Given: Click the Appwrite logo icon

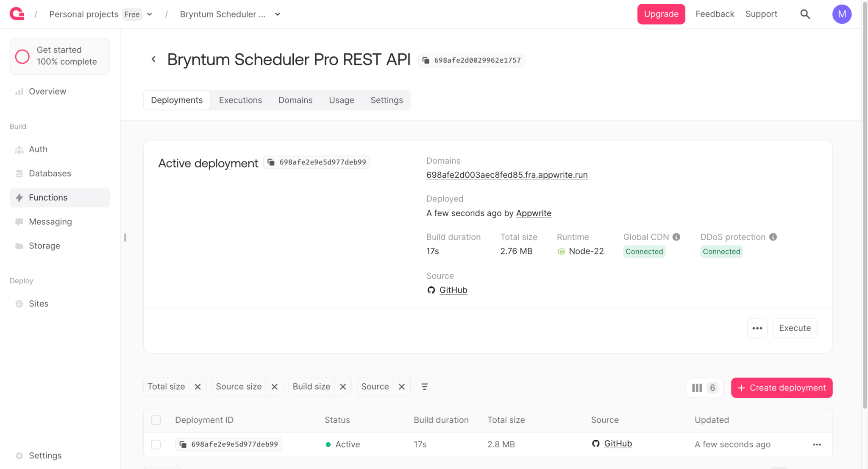Looking at the screenshot, I should coord(17,14).
